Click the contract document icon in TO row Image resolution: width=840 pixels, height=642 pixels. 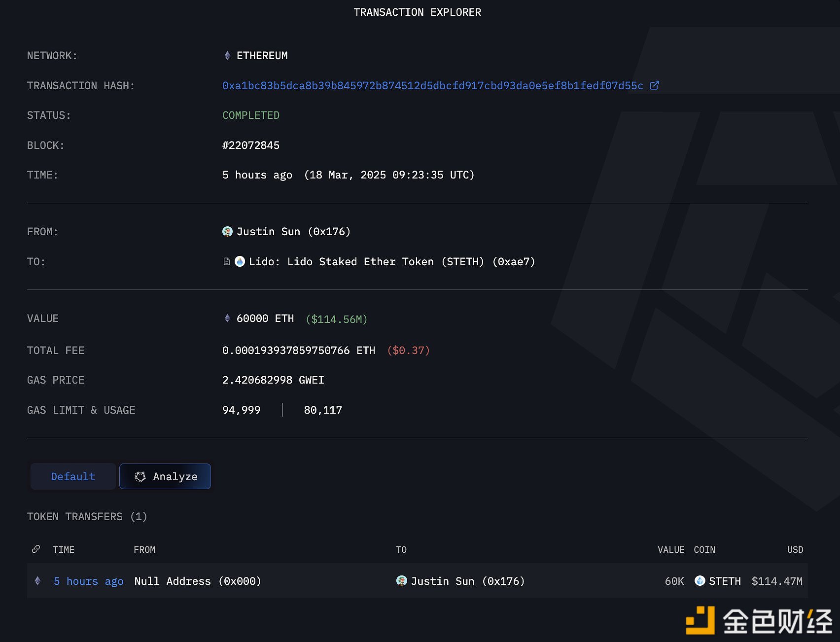[x=227, y=261]
